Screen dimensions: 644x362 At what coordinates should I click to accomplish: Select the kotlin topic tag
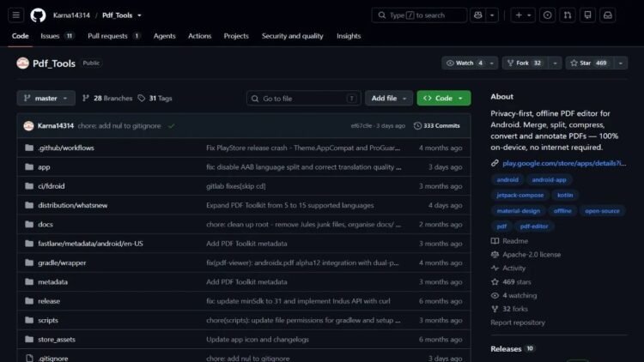(x=565, y=195)
